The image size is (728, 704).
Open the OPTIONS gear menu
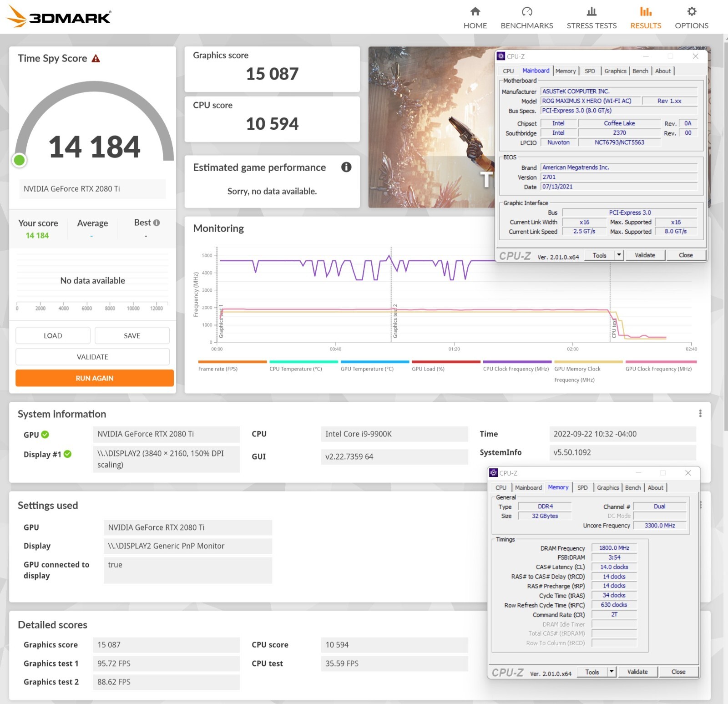click(x=692, y=18)
